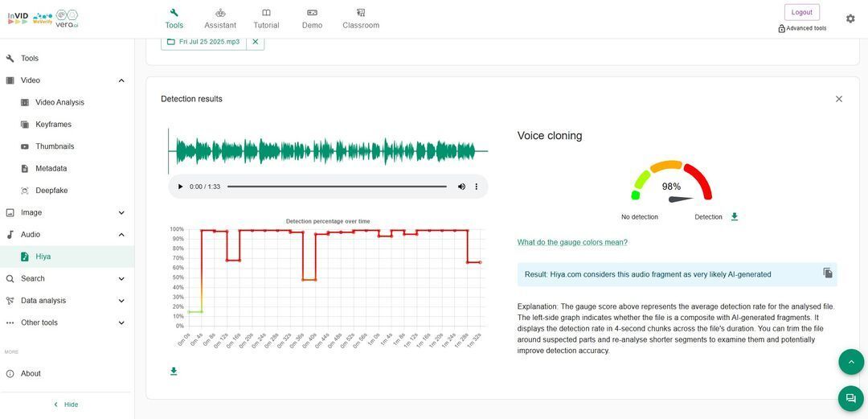Switch to the Assistant tab
The height and width of the screenshot is (419, 868).
220,18
